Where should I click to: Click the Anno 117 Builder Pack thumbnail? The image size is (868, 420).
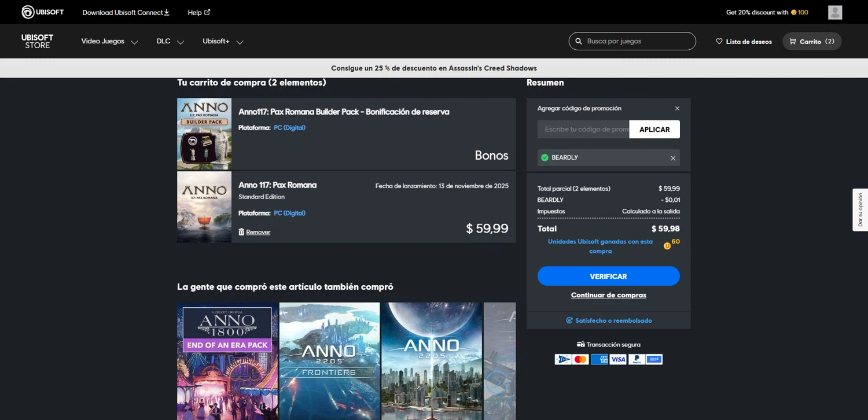[x=204, y=134]
